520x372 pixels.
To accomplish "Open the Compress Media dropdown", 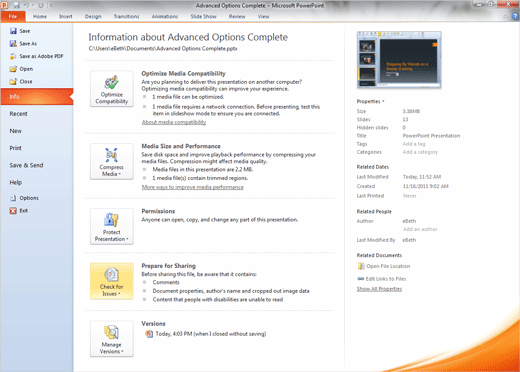I will [112, 162].
